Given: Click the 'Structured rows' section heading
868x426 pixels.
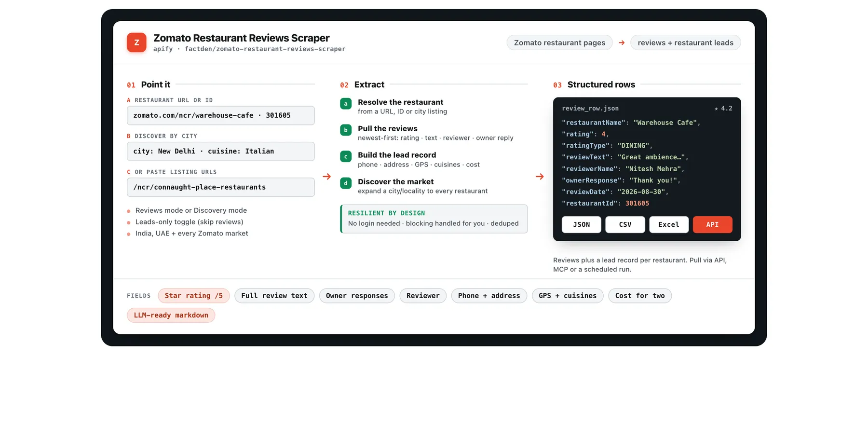Looking at the screenshot, I should click(x=601, y=84).
